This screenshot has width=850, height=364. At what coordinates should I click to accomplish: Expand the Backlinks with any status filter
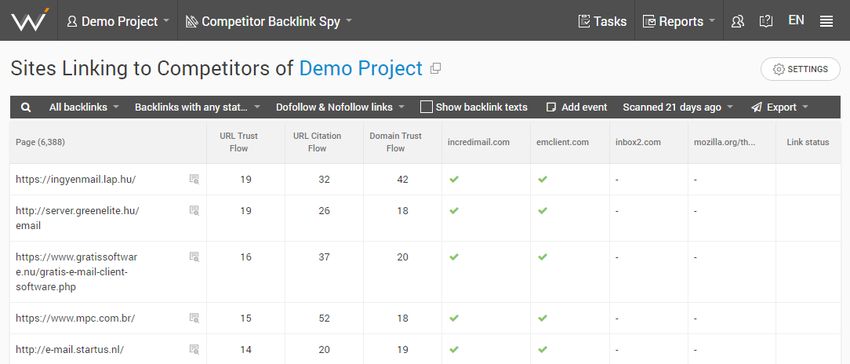click(197, 107)
